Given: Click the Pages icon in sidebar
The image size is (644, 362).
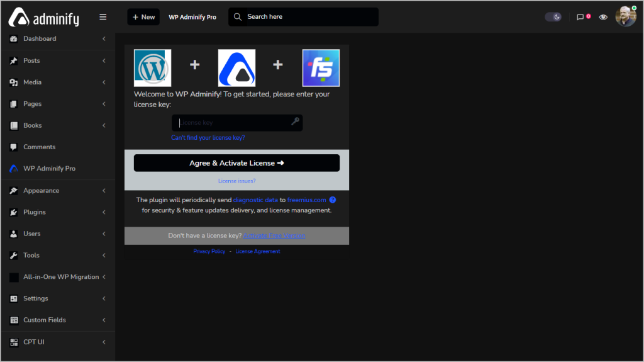Looking at the screenshot, I should [x=14, y=104].
